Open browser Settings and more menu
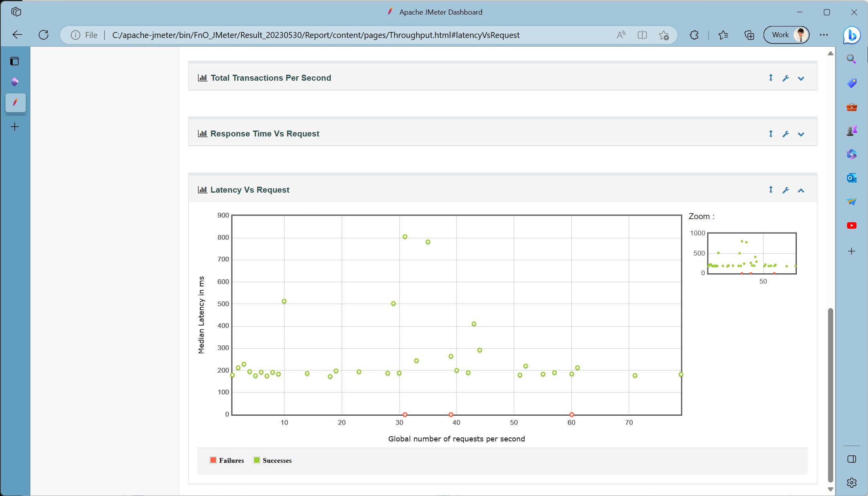 tap(824, 35)
